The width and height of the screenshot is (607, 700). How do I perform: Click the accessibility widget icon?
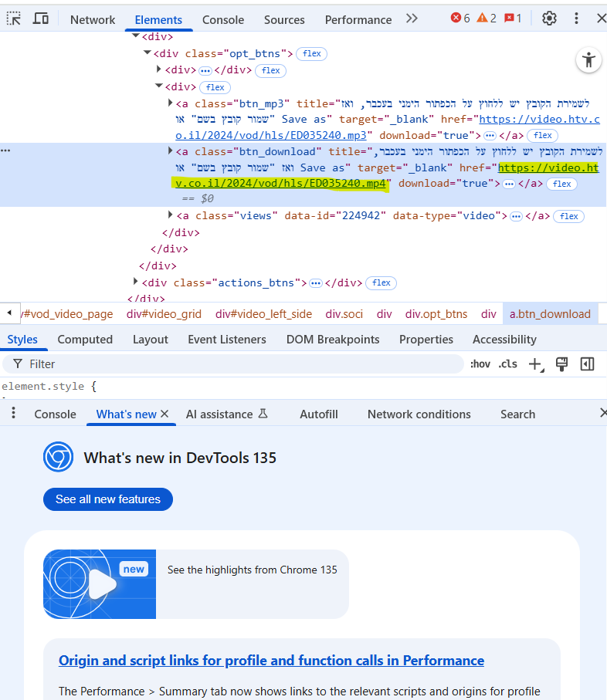tap(588, 59)
